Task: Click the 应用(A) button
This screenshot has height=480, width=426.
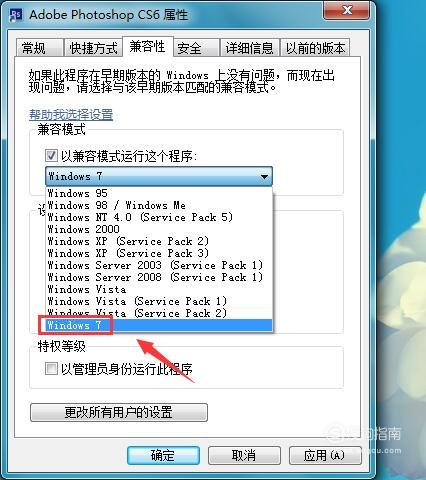Action: 325,455
